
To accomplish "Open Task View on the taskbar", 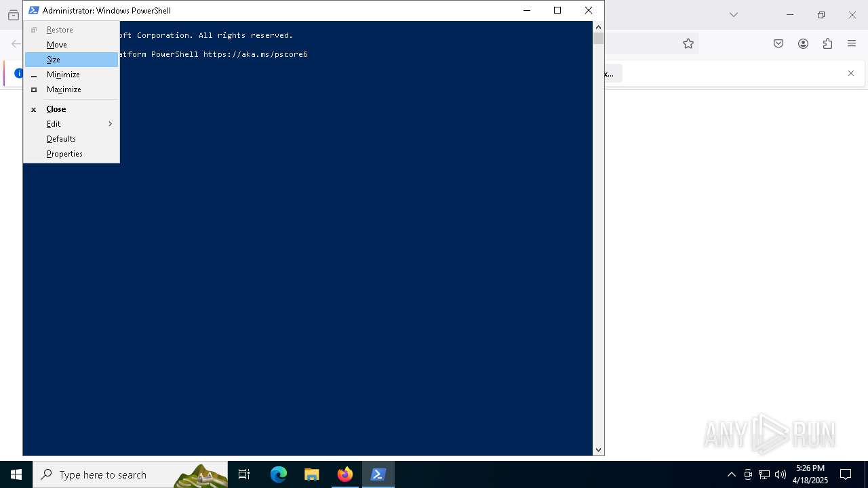I will point(244,474).
